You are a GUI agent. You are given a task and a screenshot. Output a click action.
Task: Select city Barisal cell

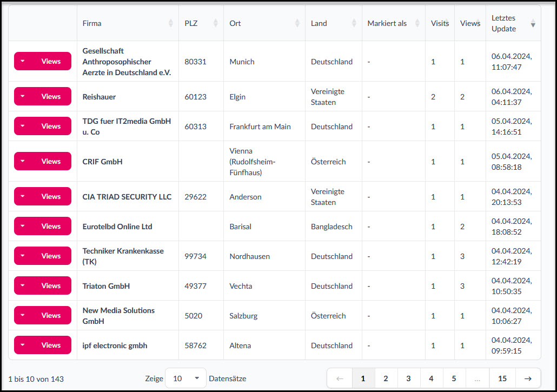240,227
